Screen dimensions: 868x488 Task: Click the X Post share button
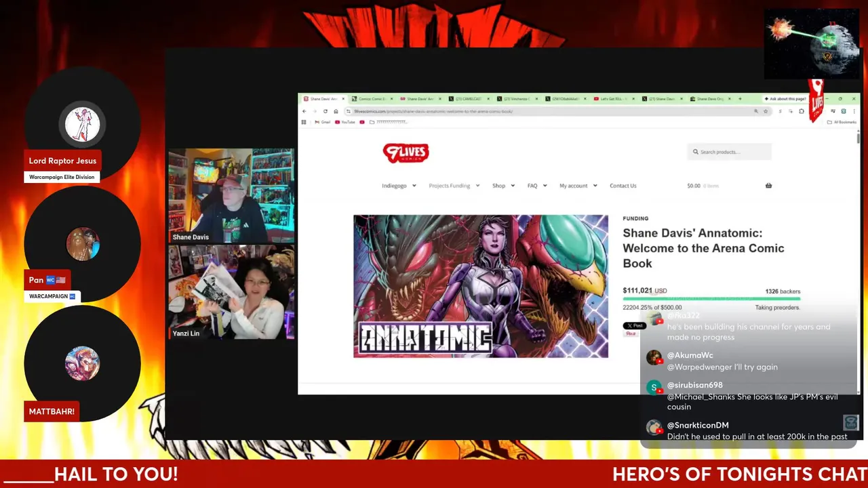point(634,326)
